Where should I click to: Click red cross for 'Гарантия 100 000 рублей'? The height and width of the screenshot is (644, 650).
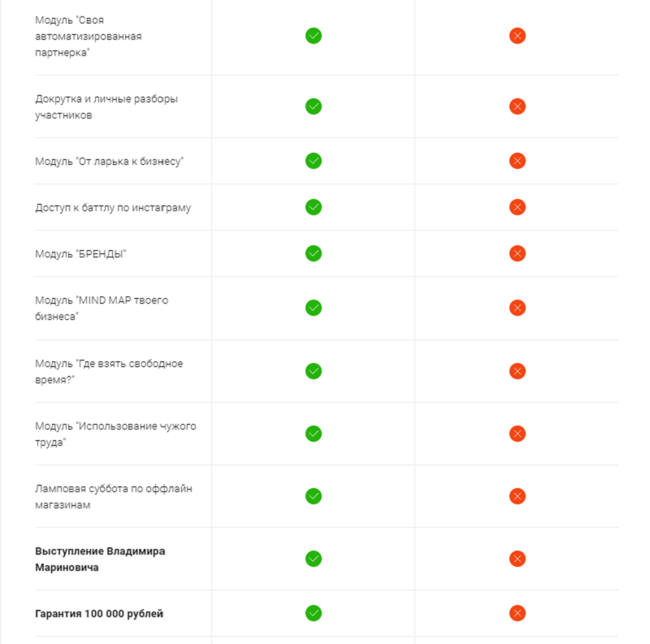517,613
